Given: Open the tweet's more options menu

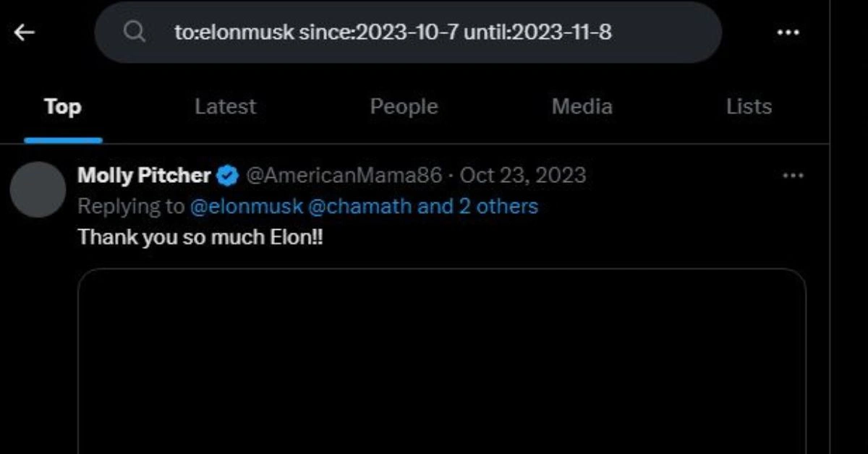Looking at the screenshot, I should (x=793, y=176).
